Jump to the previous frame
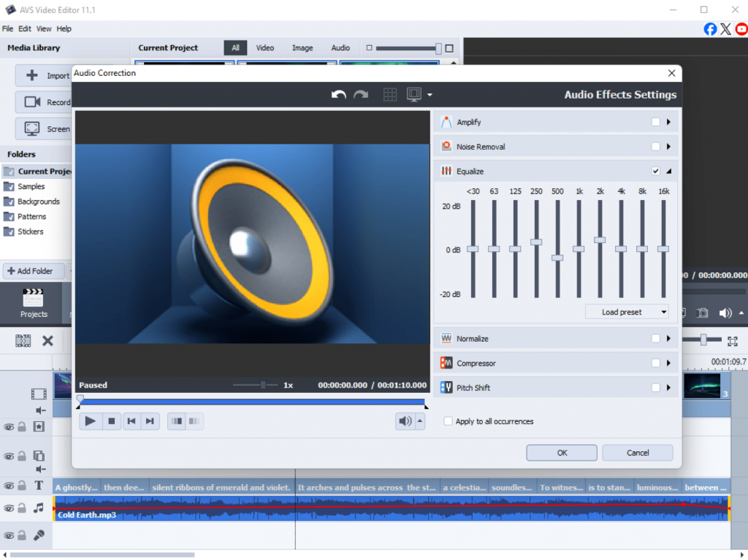The image size is (748, 560). pyautogui.click(x=131, y=421)
